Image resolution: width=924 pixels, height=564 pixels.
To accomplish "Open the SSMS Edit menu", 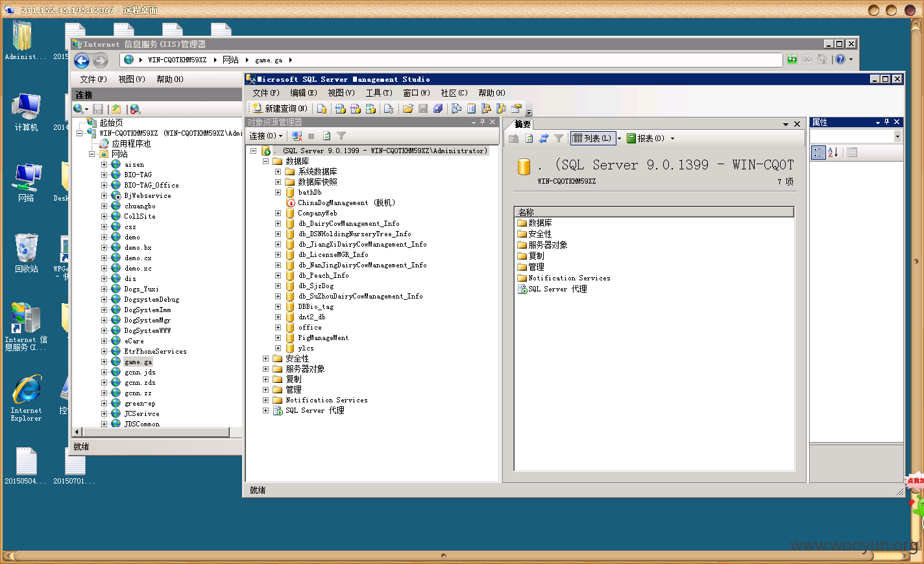I will pos(304,93).
